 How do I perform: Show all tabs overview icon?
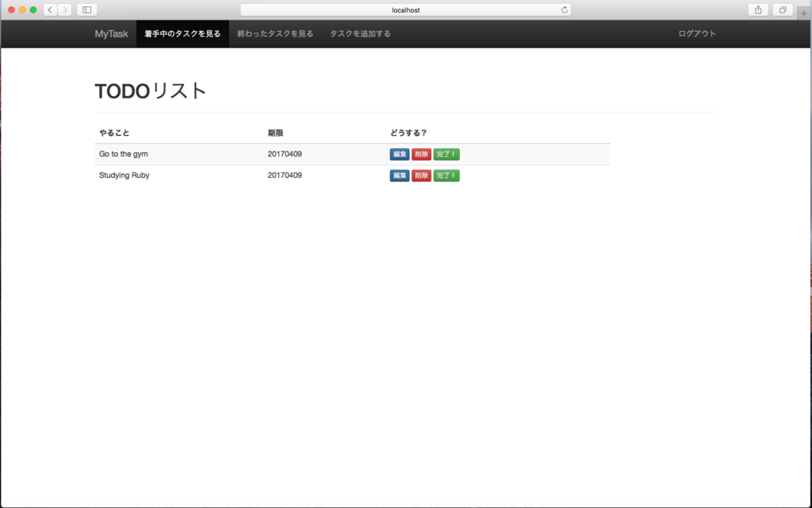click(783, 10)
